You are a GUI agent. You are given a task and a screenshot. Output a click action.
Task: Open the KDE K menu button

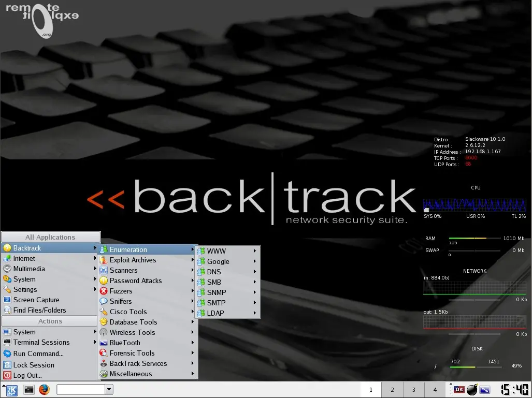11,390
